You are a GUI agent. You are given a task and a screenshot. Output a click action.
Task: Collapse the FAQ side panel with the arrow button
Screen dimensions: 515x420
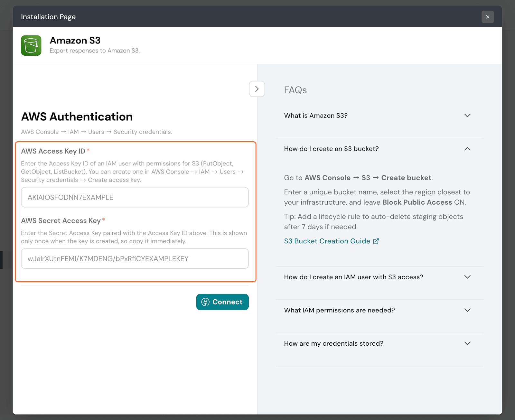point(257,89)
